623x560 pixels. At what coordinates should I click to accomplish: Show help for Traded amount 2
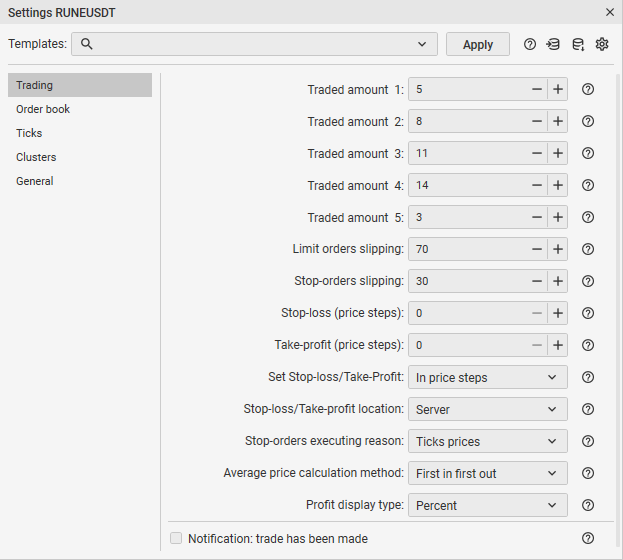588,121
